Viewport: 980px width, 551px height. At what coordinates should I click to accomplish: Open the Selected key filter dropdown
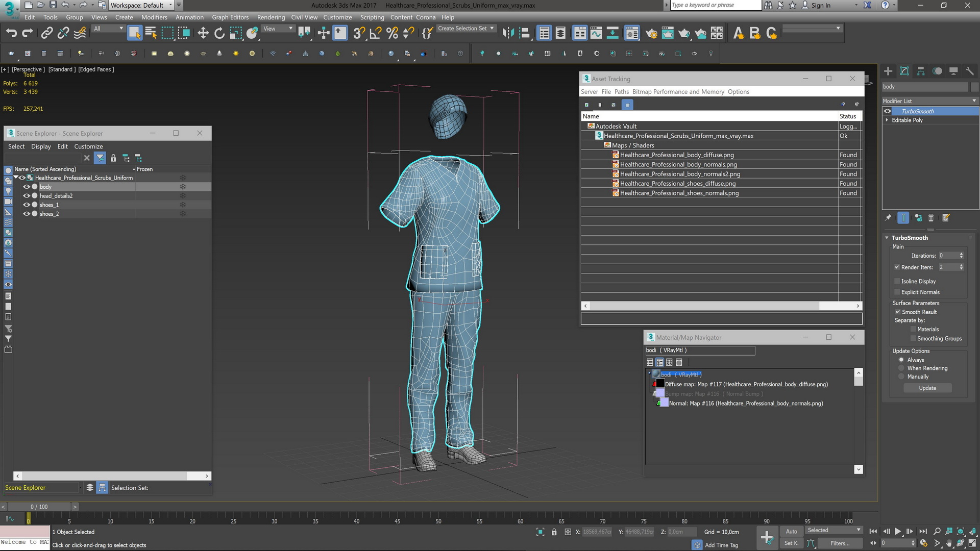pyautogui.click(x=834, y=531)
